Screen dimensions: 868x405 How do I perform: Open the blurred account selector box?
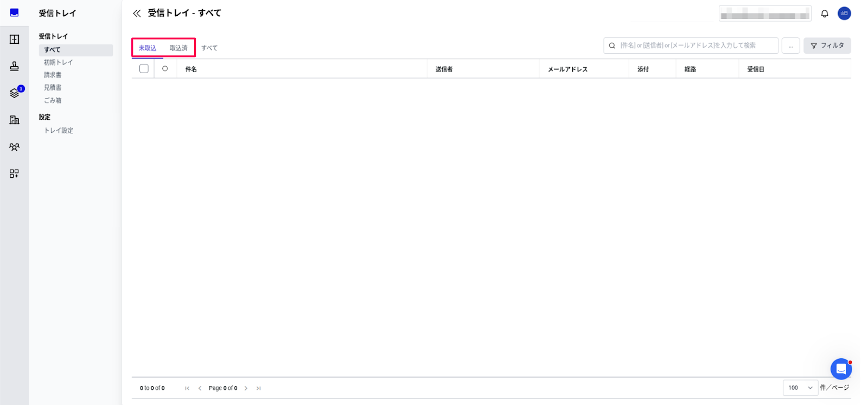765,14
